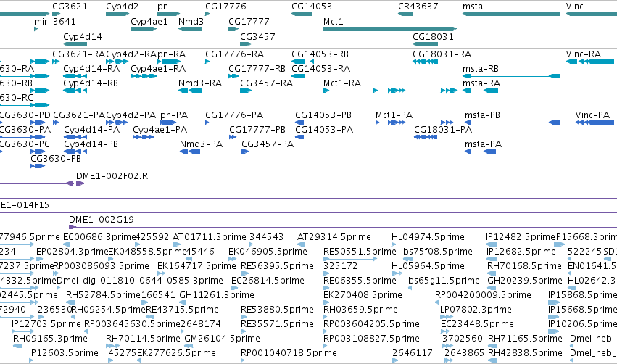Click the CG3457 gene label

pos(257,36)
